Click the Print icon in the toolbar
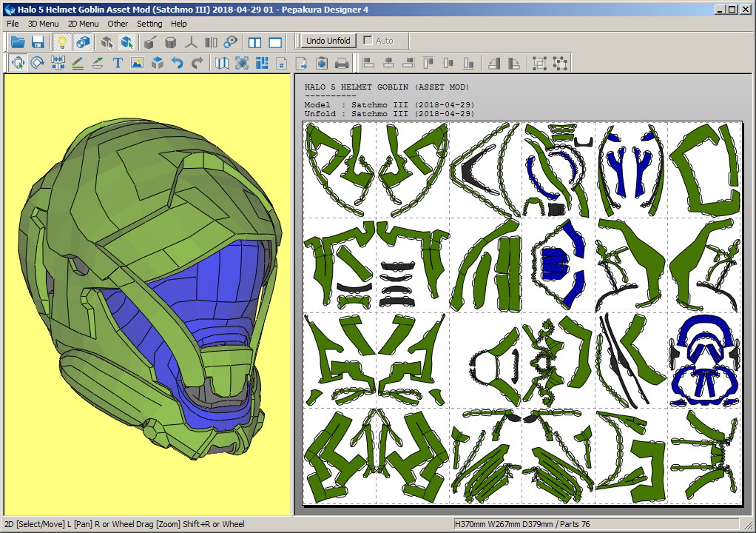The width and height of the screenshot is (756, 533). (x=342, y=64)
